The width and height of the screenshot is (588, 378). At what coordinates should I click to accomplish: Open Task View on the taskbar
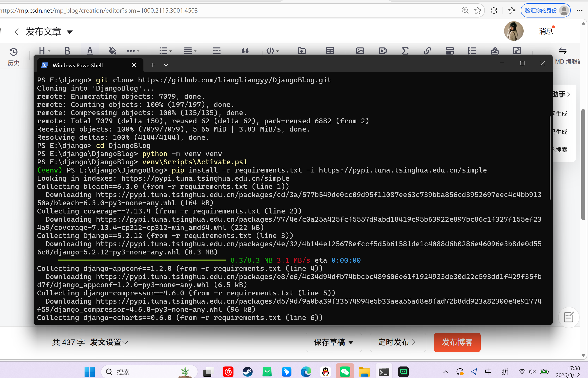click(208, 372)
